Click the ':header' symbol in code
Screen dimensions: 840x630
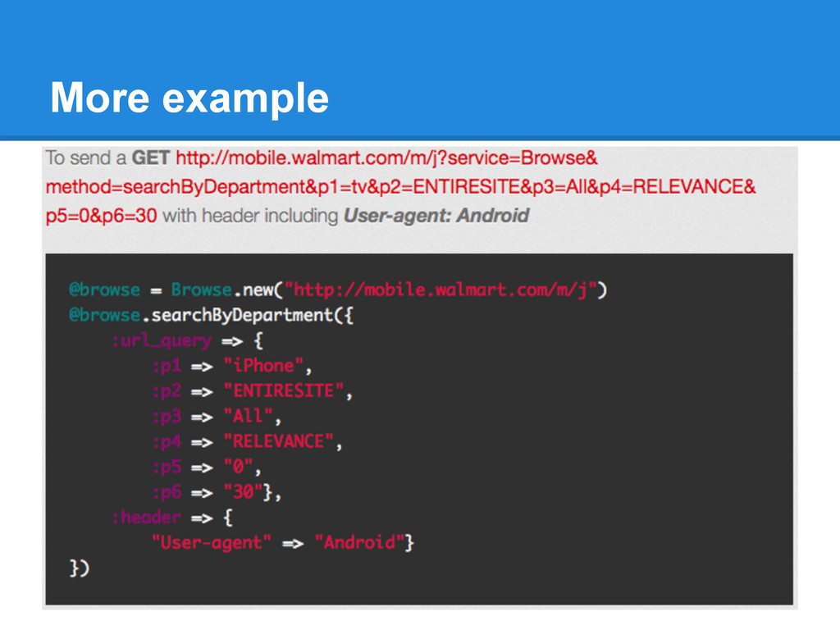(x=146, y=518)
